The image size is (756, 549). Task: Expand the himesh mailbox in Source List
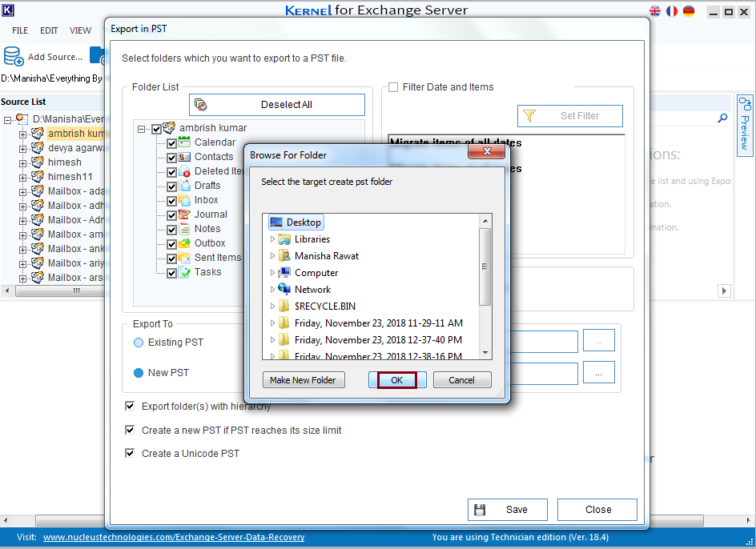click(x=22, y=163)
